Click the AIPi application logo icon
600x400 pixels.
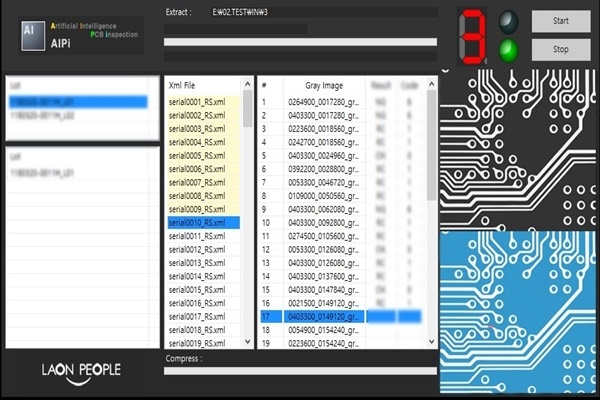30,34
